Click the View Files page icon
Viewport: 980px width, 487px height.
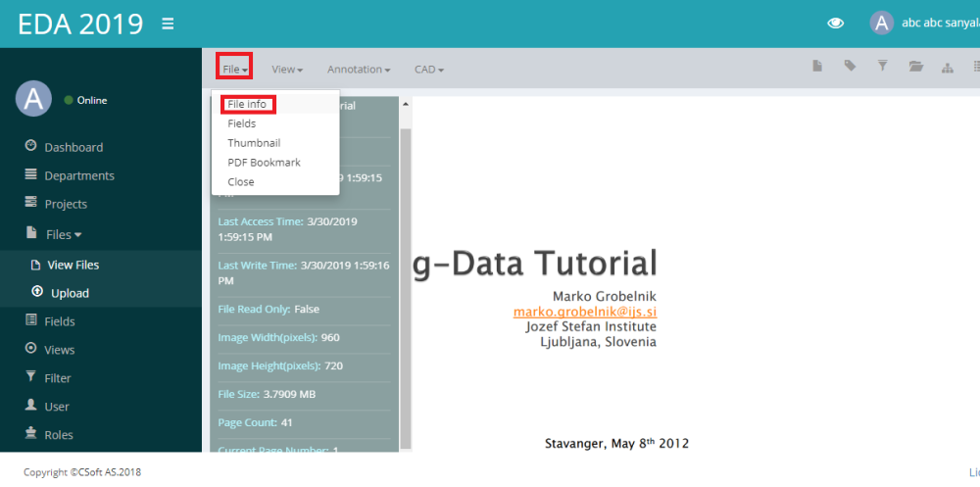click(x=36, y=266)
